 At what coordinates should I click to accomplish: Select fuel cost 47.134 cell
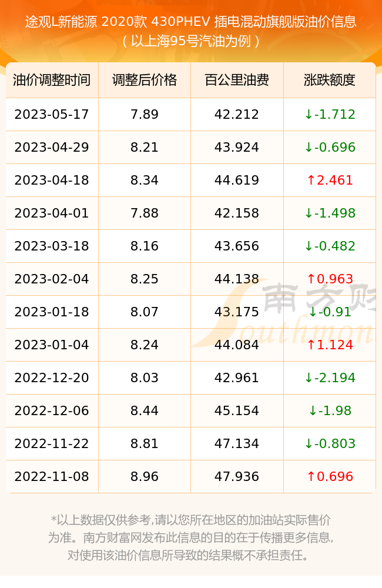(237, 443)
